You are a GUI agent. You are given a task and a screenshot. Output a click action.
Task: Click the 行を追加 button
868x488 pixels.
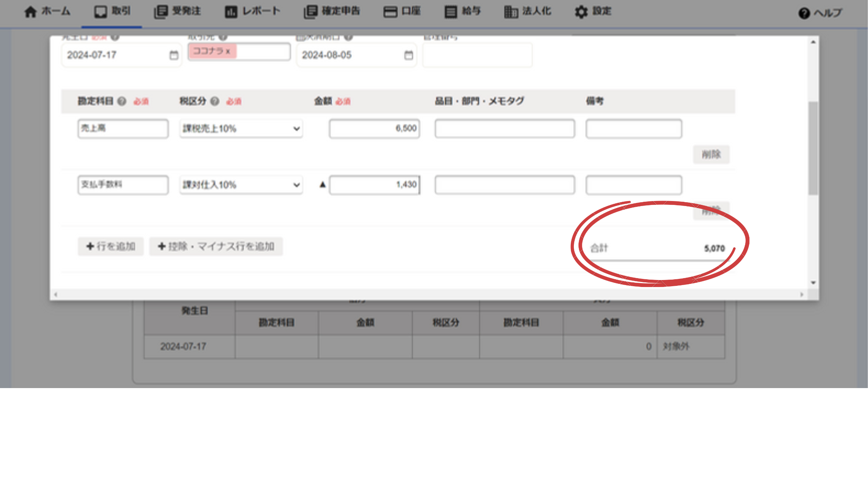pyautogui.click(x=111, y=246)
